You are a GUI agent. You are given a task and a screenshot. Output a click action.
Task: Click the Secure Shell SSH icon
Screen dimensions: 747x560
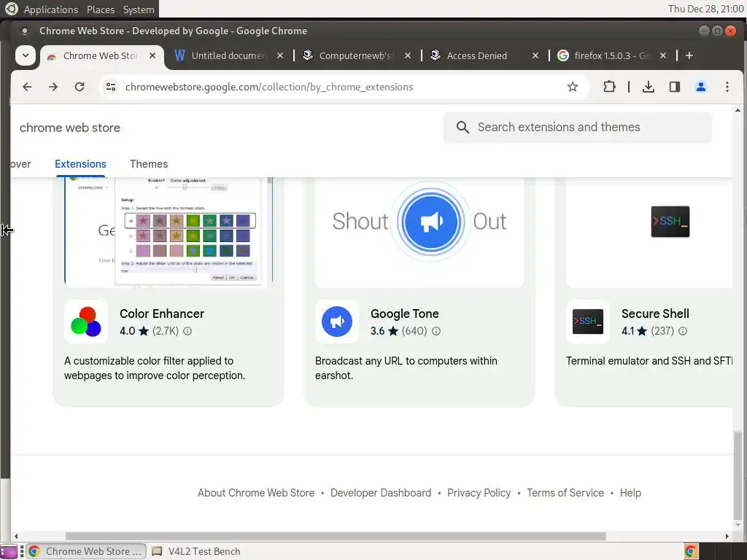587,322
